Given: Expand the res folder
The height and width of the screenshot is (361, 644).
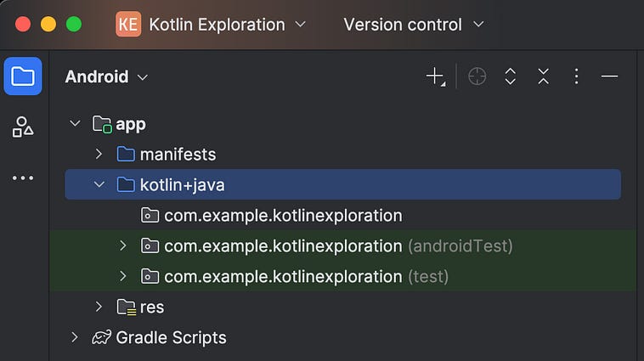Looking at the screenshot, I should (99, 307).
